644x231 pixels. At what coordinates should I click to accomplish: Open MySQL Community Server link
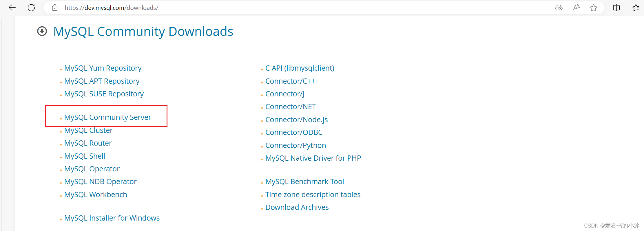pos(108,117)
